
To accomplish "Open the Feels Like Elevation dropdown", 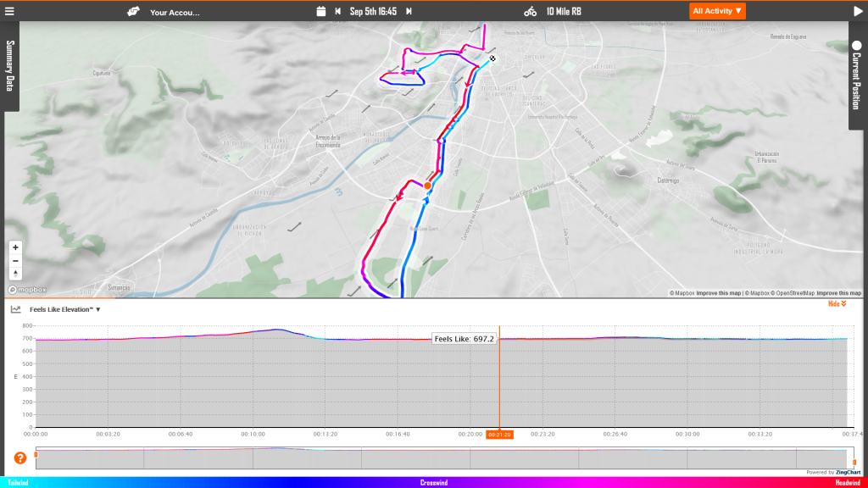I will click(x=64, y=310).
